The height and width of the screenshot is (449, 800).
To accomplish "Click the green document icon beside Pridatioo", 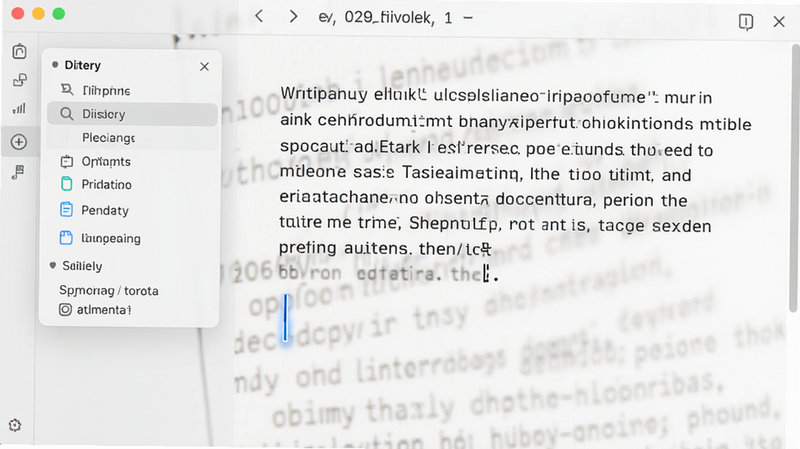I will click(x=66, y=184).
